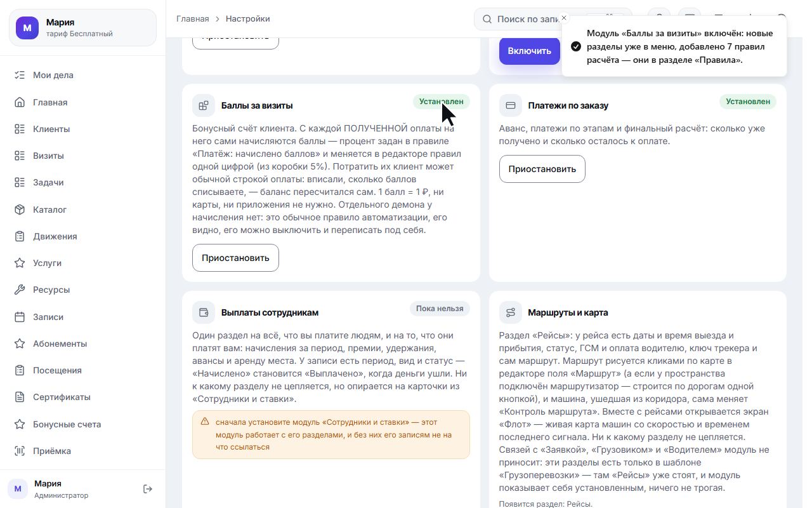Click the Пока нельзя badge
Viewport: 812px width, 508px height.
pos(440,309)
